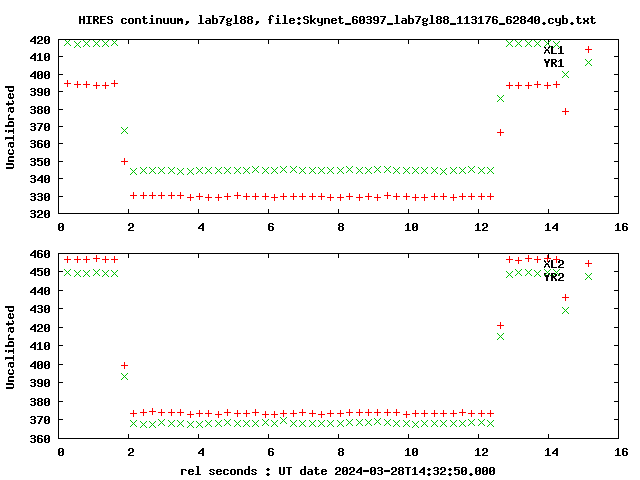
Task: Click the bottom plot's 'Uncalibrated' y-axis label
Action: tap(10, 347)
